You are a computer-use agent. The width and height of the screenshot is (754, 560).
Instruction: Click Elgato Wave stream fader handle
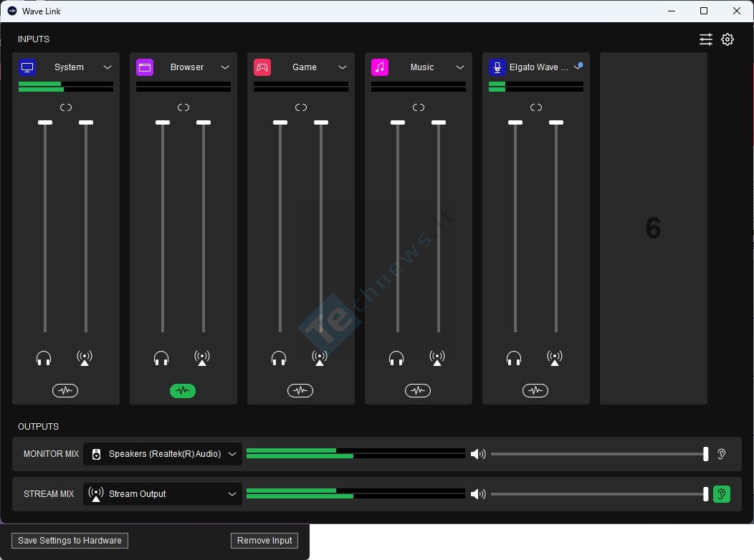coord(556,122)
